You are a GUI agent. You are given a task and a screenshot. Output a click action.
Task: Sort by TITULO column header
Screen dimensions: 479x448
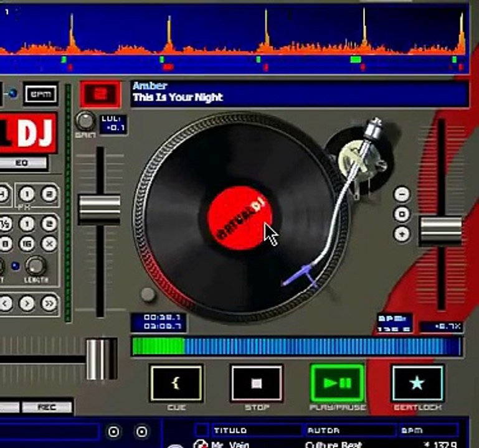(x=256, y=431)
